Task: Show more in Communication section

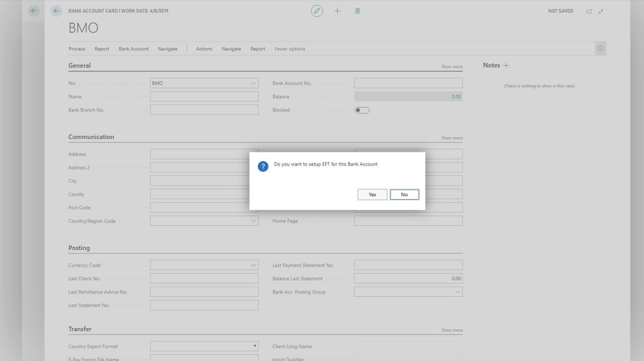Action: pyautogui.click(x=452, y=138)
